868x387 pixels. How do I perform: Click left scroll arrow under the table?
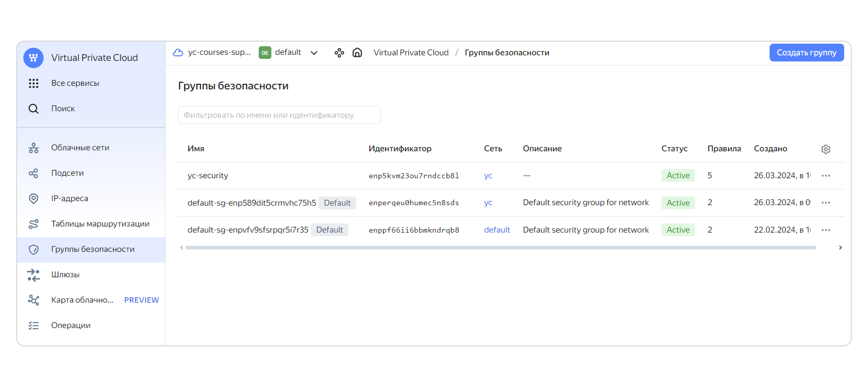click(182, 248)
